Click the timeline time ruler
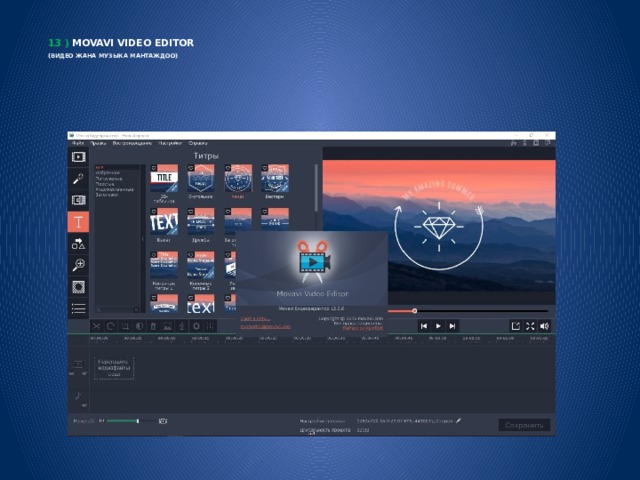 coord(322,338)
